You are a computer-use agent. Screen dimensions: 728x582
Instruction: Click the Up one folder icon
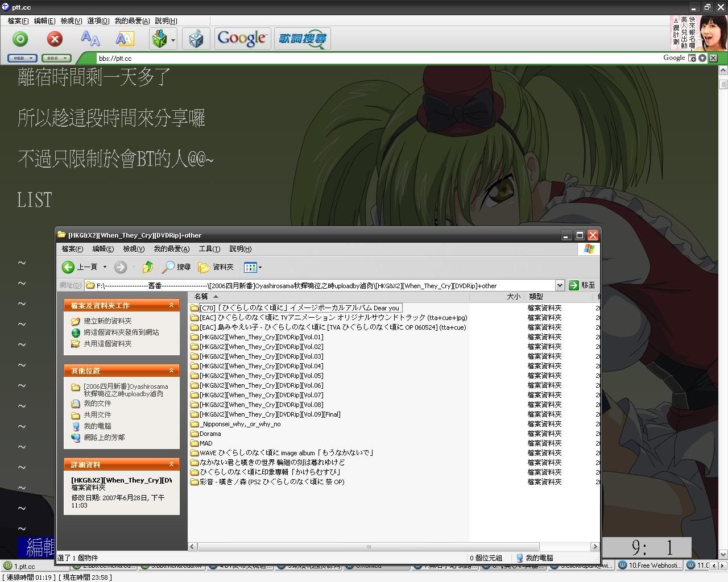point(148,267)
